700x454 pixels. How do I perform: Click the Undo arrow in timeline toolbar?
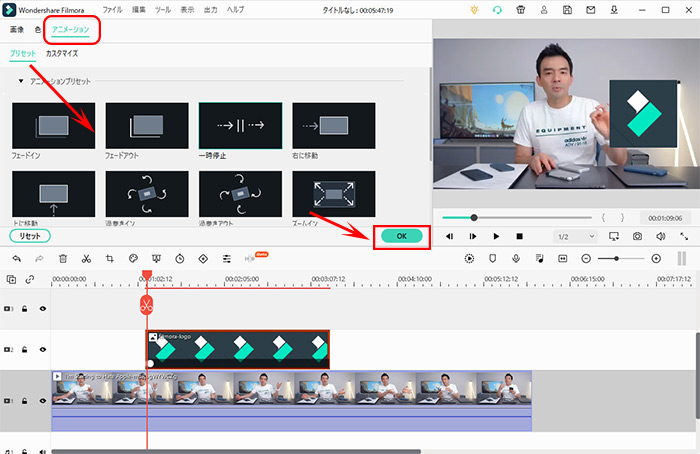(17, 258)
